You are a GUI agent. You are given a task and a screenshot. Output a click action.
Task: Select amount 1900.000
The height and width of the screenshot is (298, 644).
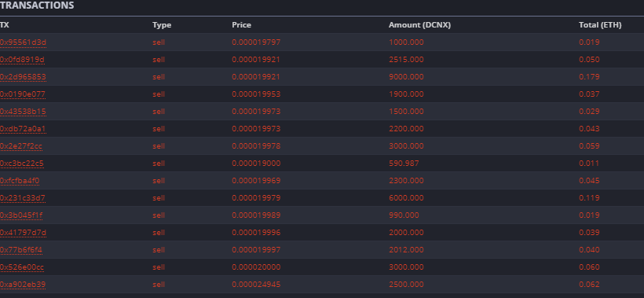click(406, 94)
